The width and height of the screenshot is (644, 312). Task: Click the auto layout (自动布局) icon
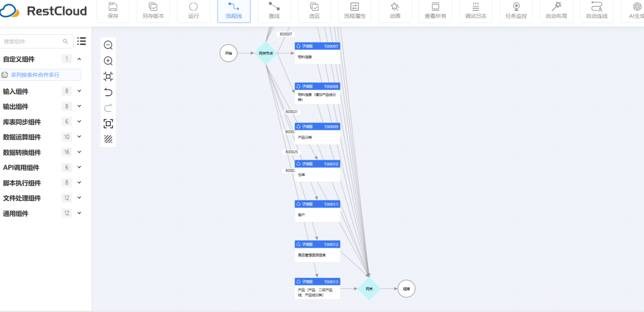coord(556,7)
